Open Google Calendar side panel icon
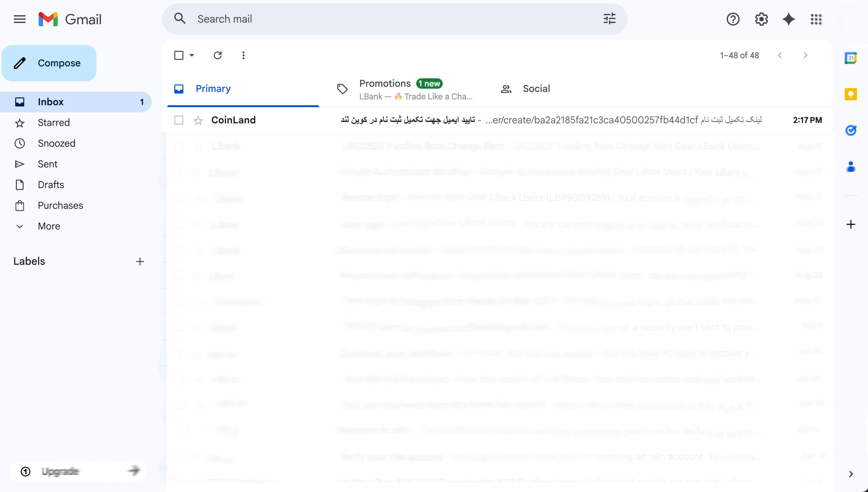 point(851,58)
